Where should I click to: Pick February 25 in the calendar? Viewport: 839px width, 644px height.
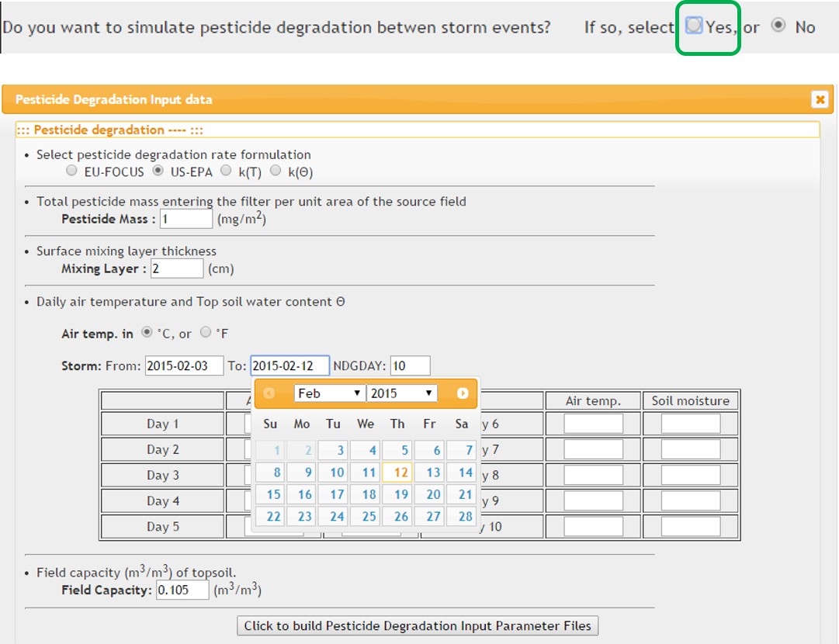[366, 516]
